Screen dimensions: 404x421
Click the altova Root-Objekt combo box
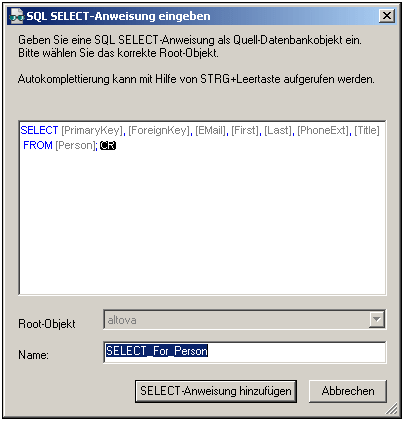[x=245, y=320]
